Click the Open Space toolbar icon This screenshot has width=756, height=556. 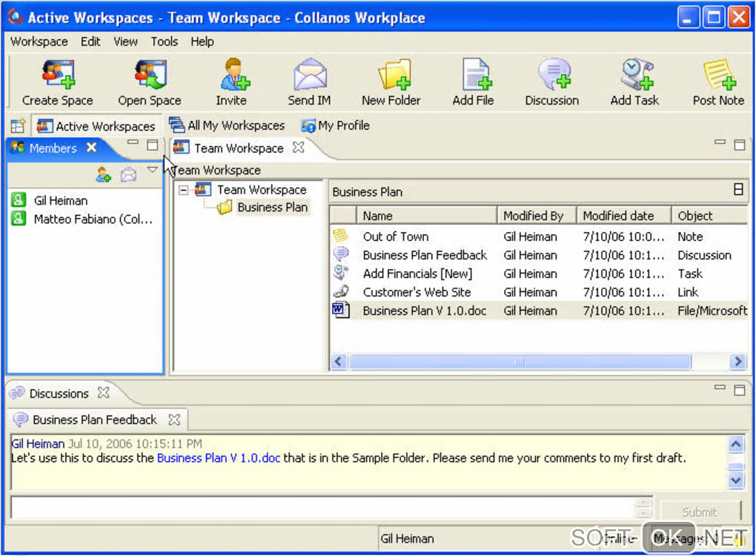click(150, 74)
